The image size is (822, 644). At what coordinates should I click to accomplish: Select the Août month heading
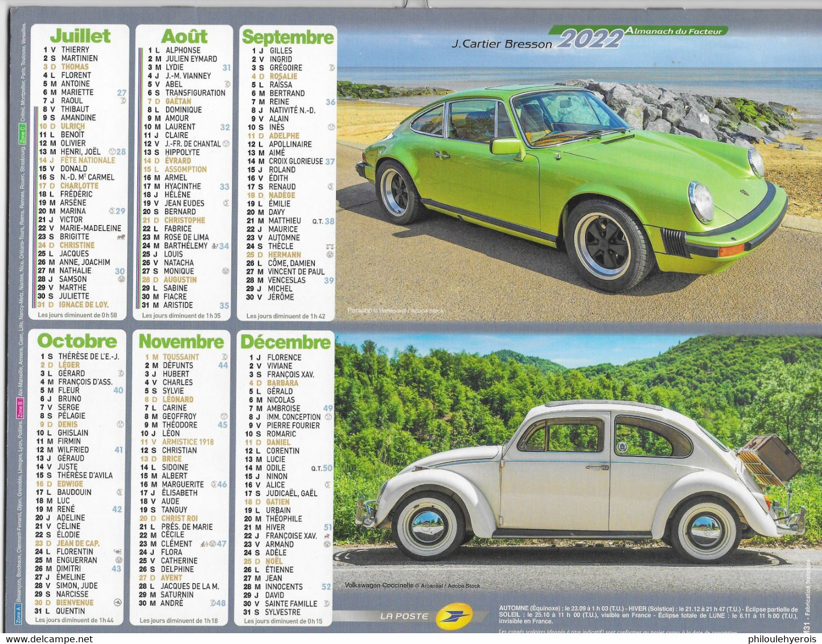pos(184,36)
